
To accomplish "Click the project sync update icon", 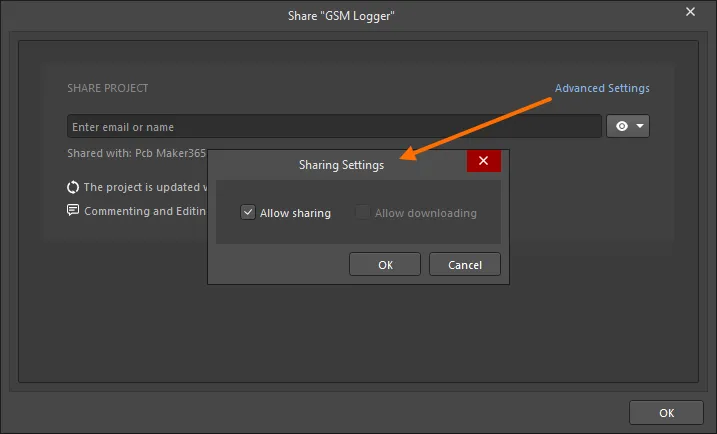I will click(x=73, y=187).
